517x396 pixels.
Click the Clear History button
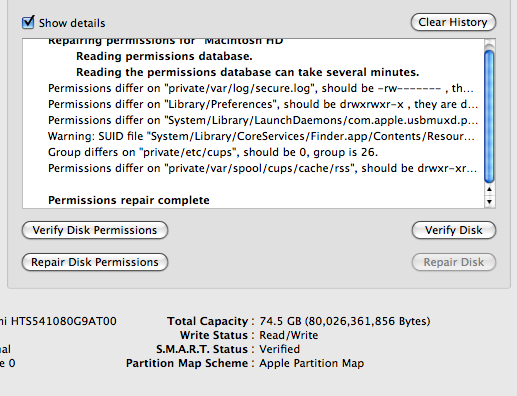click(453, 22)
